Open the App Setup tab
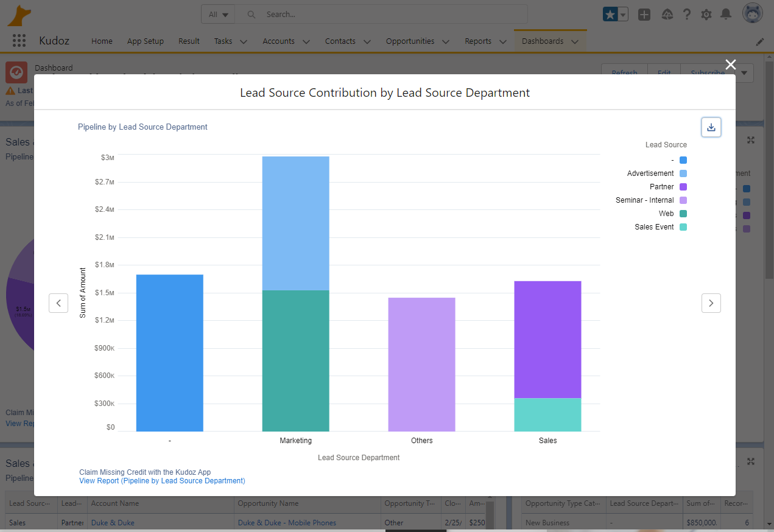The image size is (774, 532). [x=145, y=41]
